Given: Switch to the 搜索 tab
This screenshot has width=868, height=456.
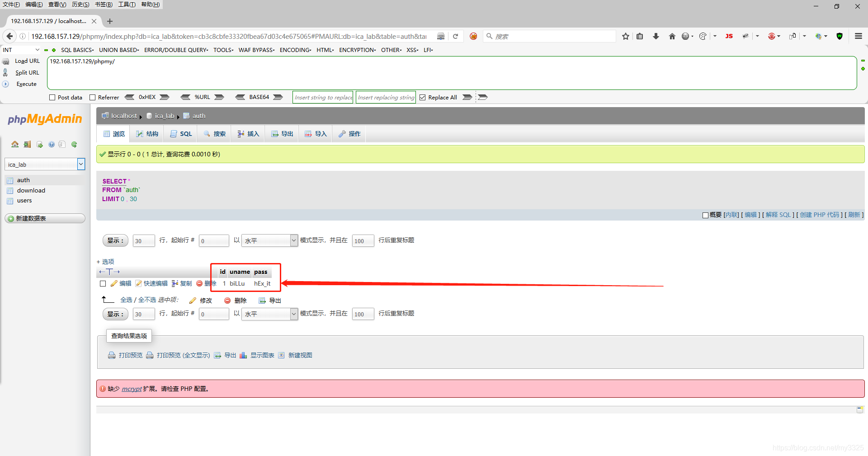Looking at the screenshot, I should (215, 134).
